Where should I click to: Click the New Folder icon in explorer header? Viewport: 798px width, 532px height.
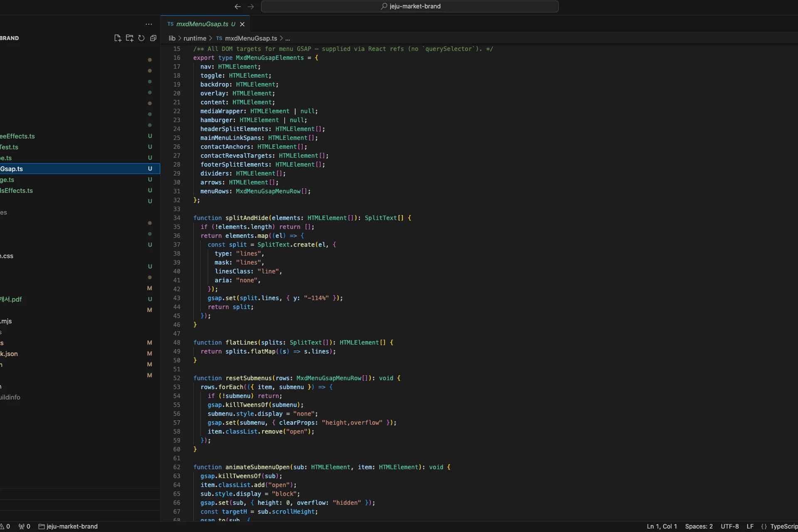(130, 38)
